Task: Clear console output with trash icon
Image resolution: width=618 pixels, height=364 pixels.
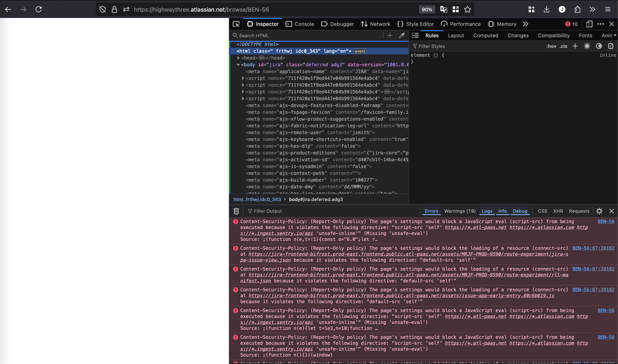Action: 236,211
